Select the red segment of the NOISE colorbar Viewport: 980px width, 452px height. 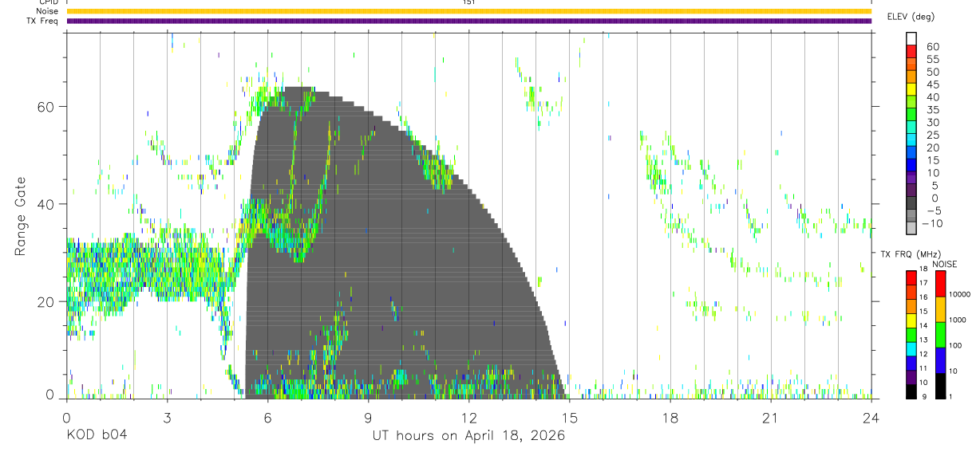tap(941, 284)
